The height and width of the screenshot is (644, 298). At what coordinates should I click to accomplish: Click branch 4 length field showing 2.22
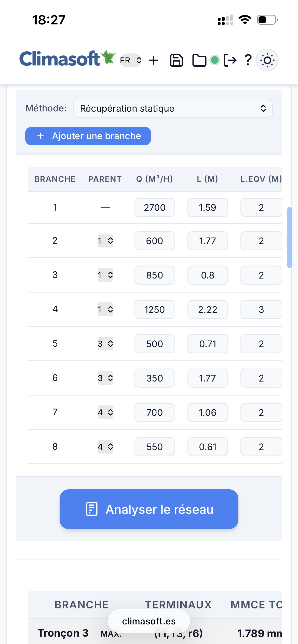coord(208,310)
